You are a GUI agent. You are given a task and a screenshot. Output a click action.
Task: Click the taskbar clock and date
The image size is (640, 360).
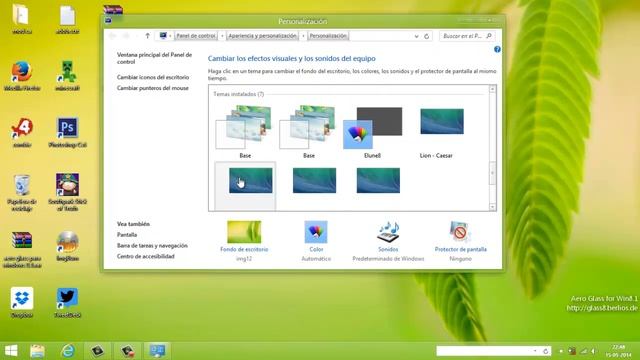619,351
